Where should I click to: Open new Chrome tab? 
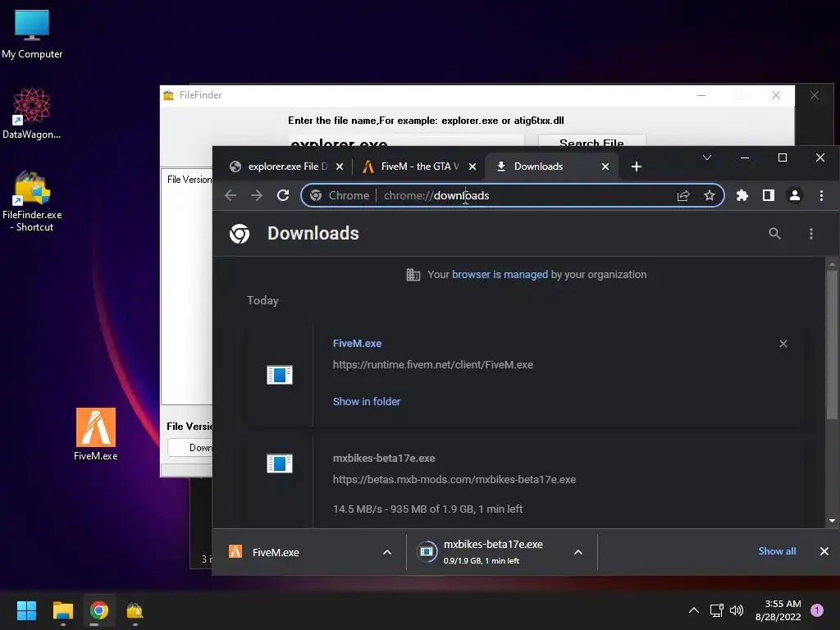point(637,167)
